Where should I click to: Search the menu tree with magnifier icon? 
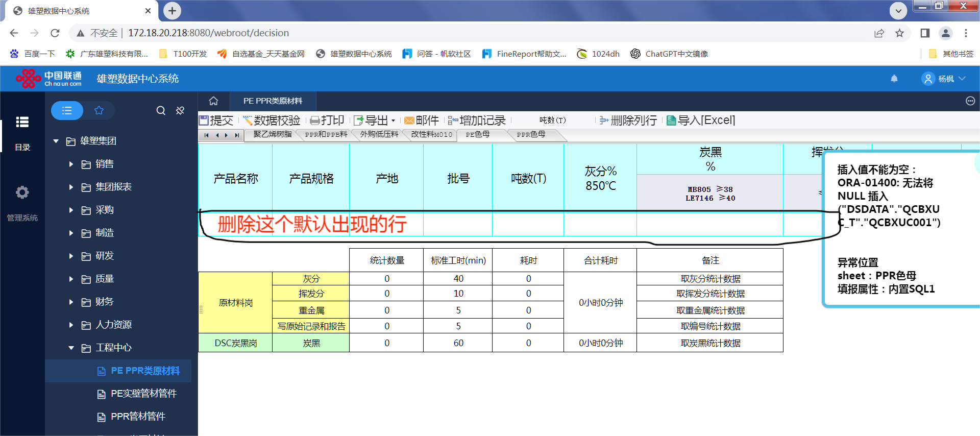pos(161,110)
